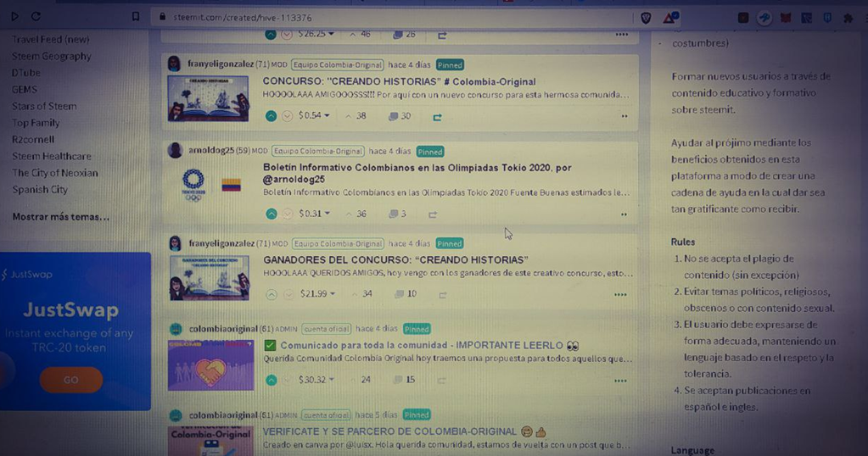Upvote the Comunicado para toda la comunidad post
Viewport: 868px width, 456px height.
272,380
